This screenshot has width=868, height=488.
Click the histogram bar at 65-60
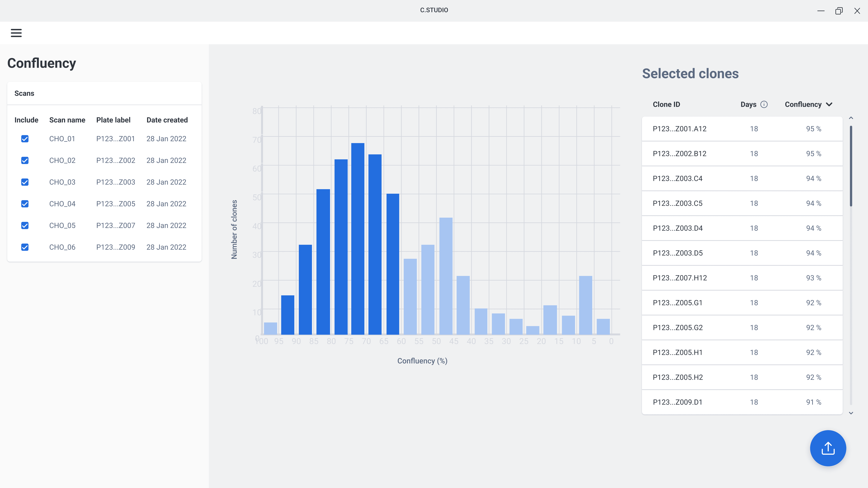393,264
